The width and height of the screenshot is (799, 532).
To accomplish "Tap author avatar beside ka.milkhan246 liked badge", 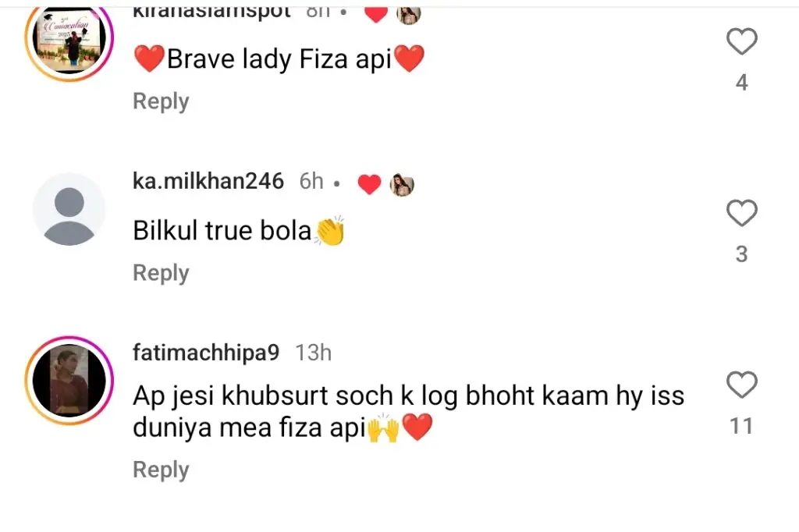I will coord(402,184).
